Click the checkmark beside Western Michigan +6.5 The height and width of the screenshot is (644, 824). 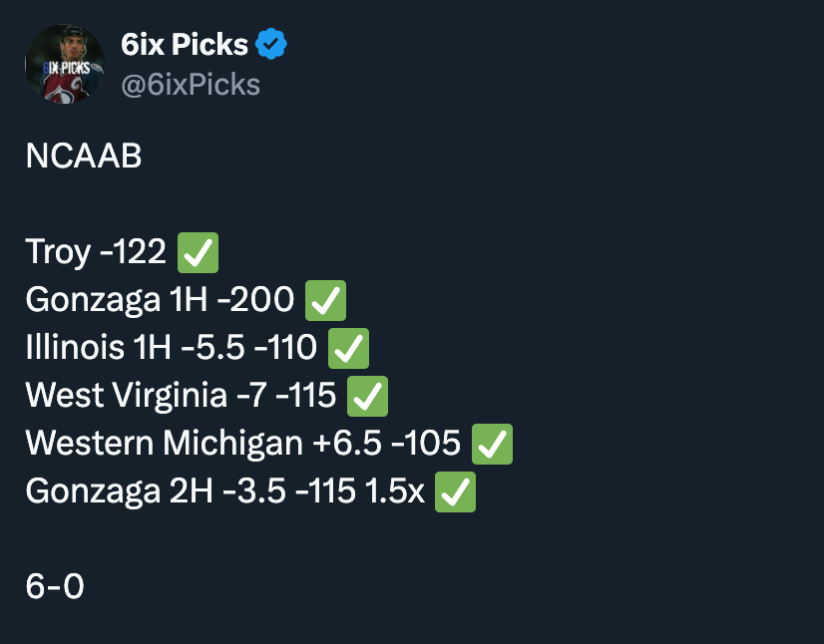click(493, 444)
